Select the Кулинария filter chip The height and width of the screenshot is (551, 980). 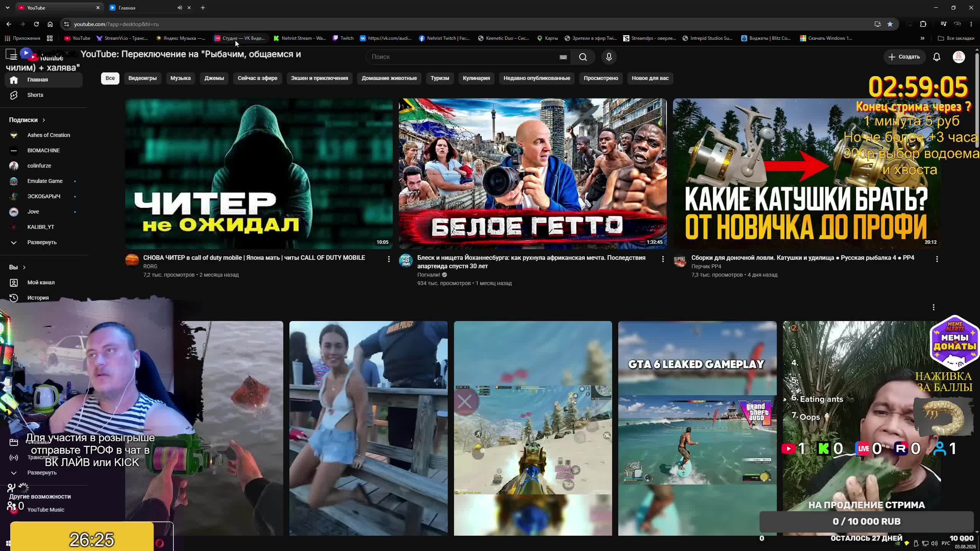click(476, 78)
